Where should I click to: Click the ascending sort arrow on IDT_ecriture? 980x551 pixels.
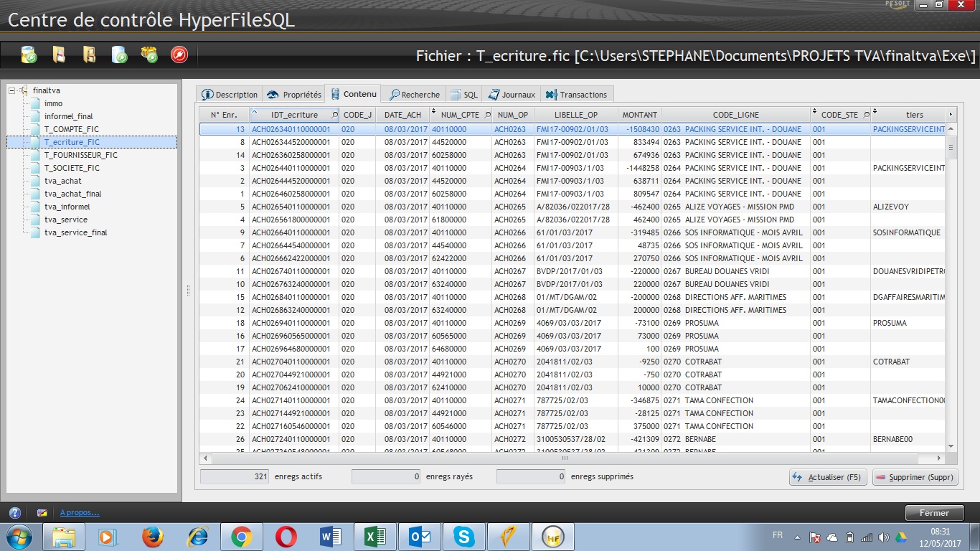click(254, 112)
